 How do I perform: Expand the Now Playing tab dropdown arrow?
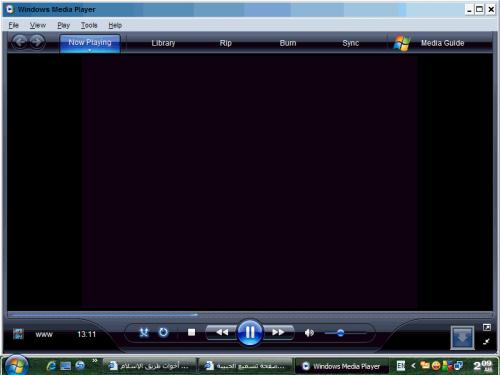pyautogui.click(x=90, y=50)
